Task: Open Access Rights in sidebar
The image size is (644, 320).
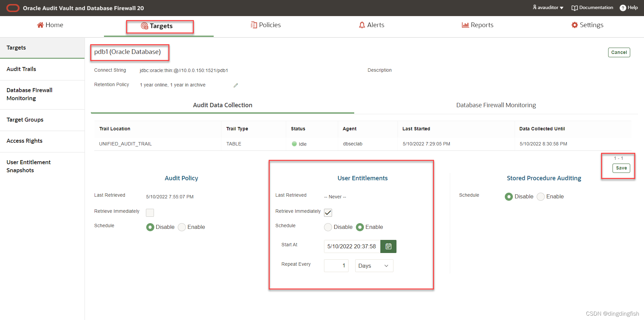Action: pyautogui.click(x=42, y=141)
